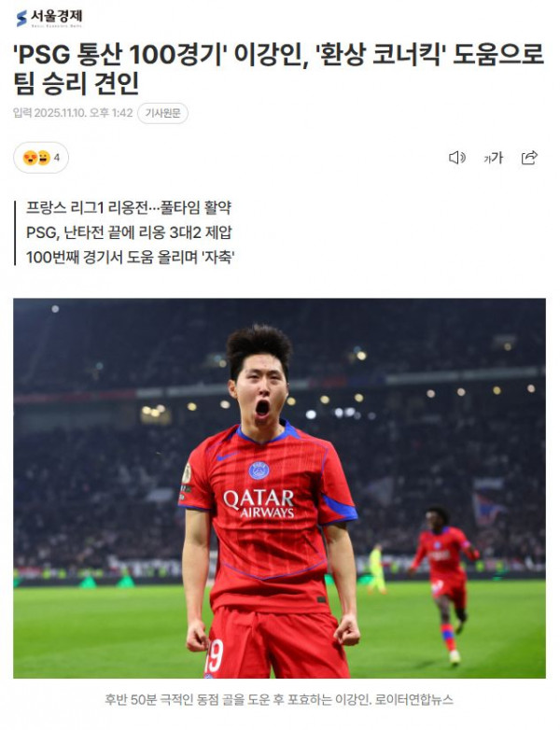Viewport: 560px width, 730px height.
Task: Click the QATAR AIRWAYS jersey area in photo
Action: click(259, 504)
